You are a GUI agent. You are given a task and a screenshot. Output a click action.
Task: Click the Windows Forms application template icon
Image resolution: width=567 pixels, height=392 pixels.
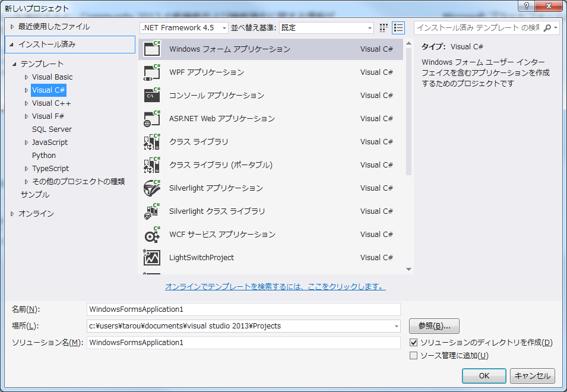(152, 49)
